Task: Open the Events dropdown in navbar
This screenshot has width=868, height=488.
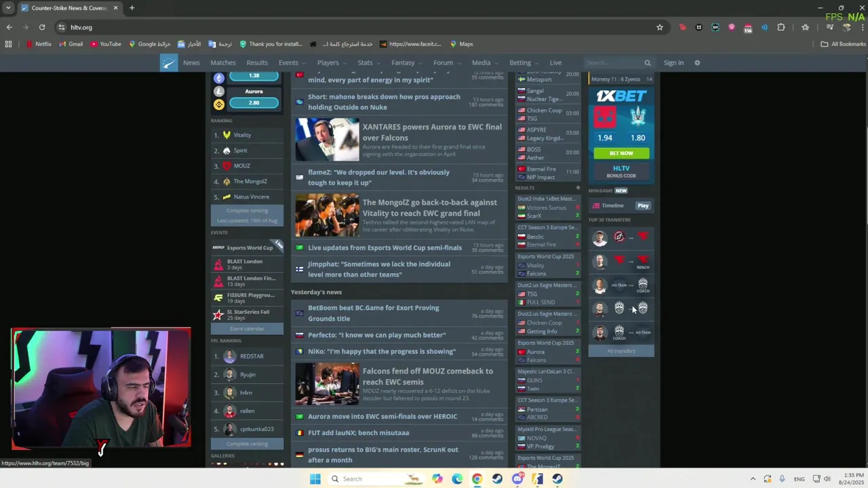Action: point(292,63)
